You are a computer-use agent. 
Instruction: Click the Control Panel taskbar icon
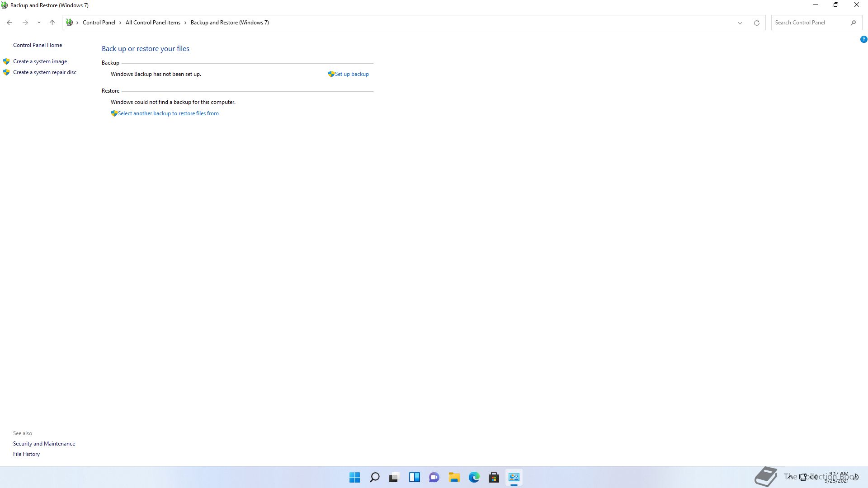pos(514,477)
